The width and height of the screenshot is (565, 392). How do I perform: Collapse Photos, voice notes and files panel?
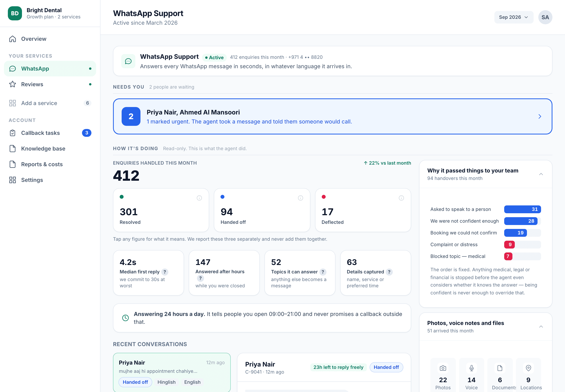click(541, 327)
